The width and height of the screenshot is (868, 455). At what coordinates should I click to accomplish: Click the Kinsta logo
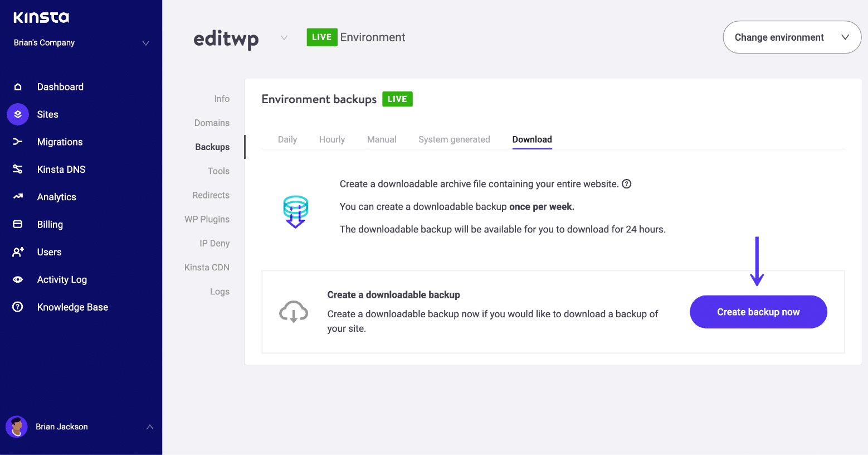click(x=41, y=17)
